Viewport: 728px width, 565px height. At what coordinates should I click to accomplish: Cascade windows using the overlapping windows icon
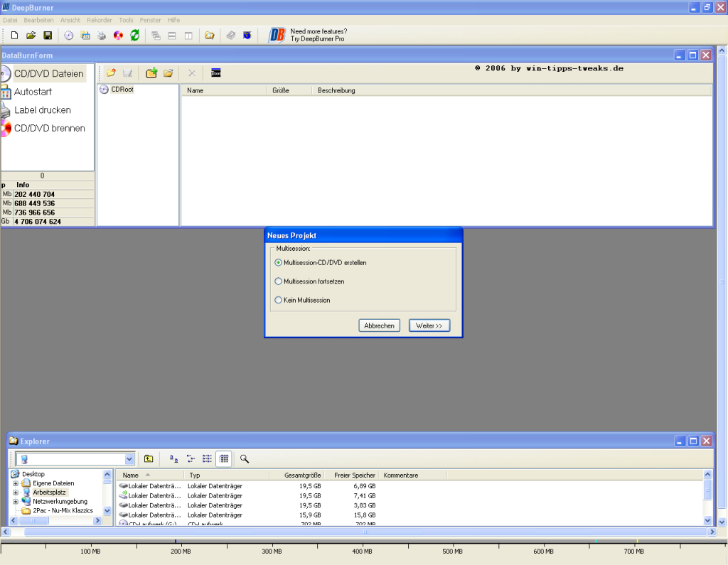[x=156, y=36]
